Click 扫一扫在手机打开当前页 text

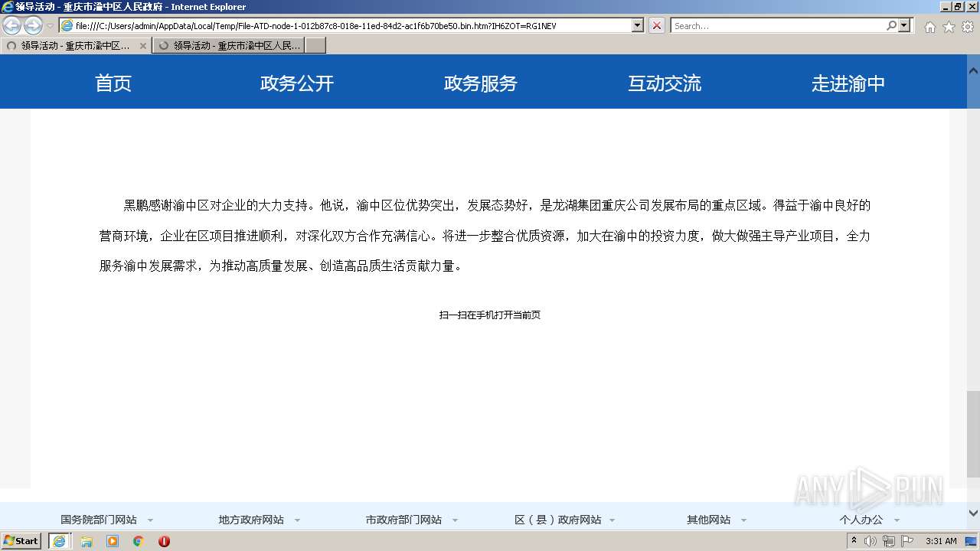[490, 315]
